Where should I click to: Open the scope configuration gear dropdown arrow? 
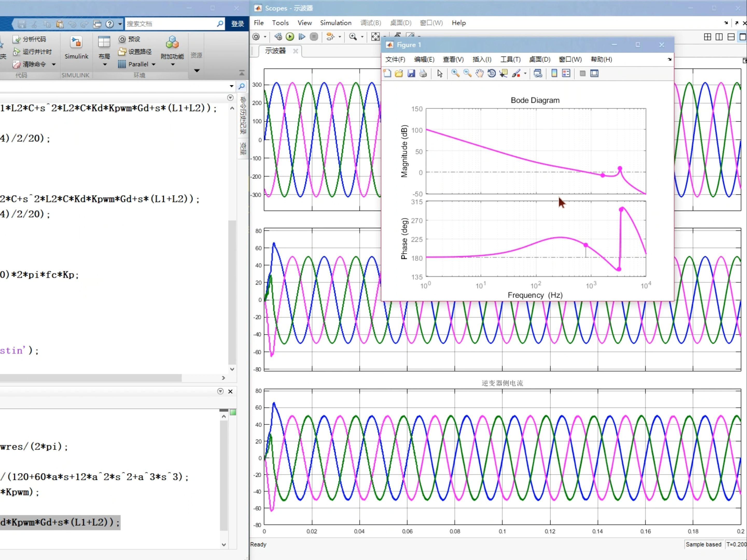[x=265, y=37]
